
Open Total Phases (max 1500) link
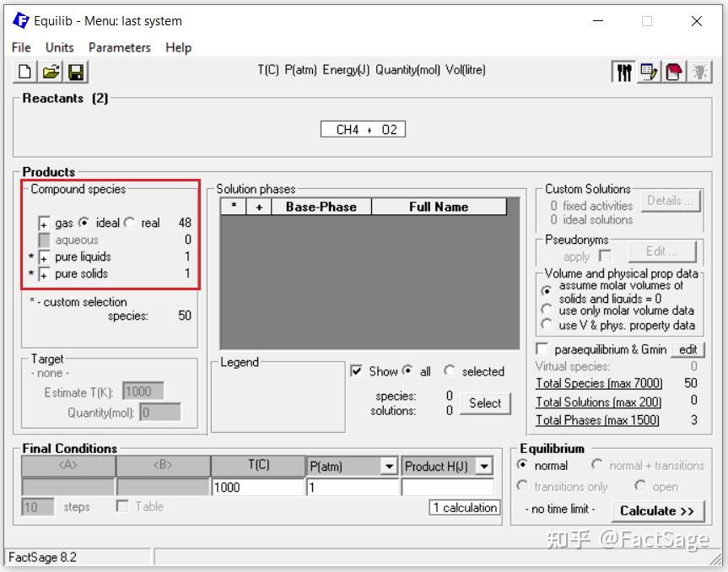point(597,420)
